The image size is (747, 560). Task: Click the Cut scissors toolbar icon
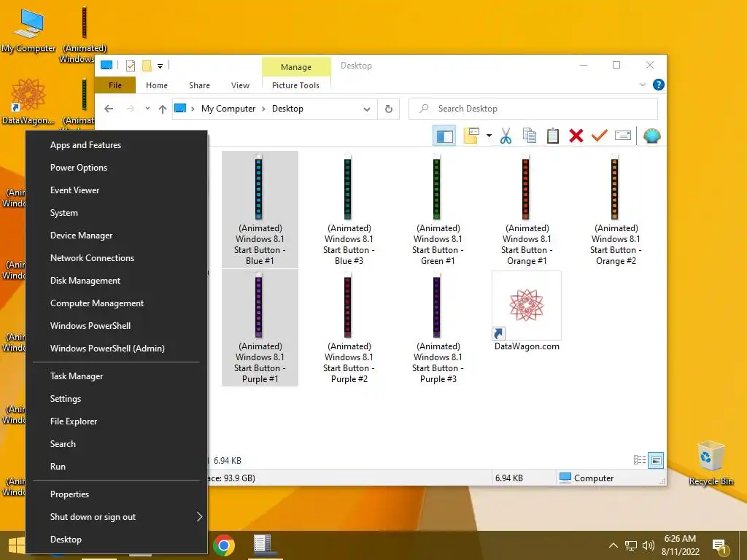pyautogui.click(x=506, y=136)
